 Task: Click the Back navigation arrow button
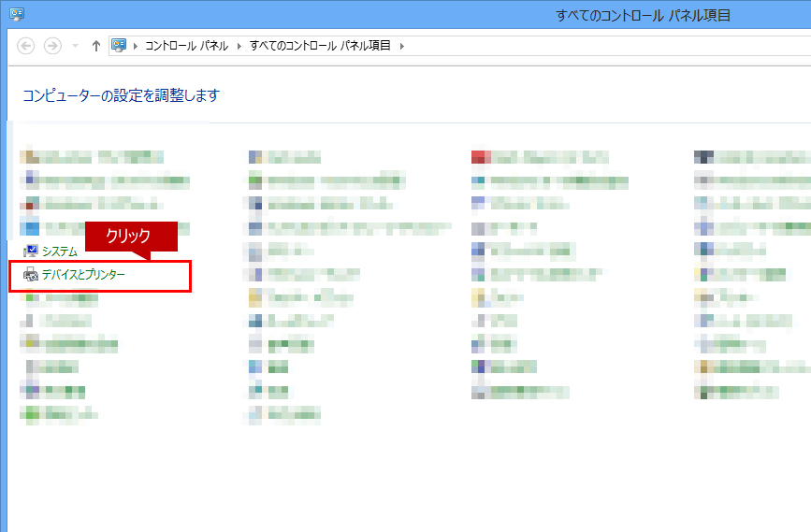[x=26, y=46]
